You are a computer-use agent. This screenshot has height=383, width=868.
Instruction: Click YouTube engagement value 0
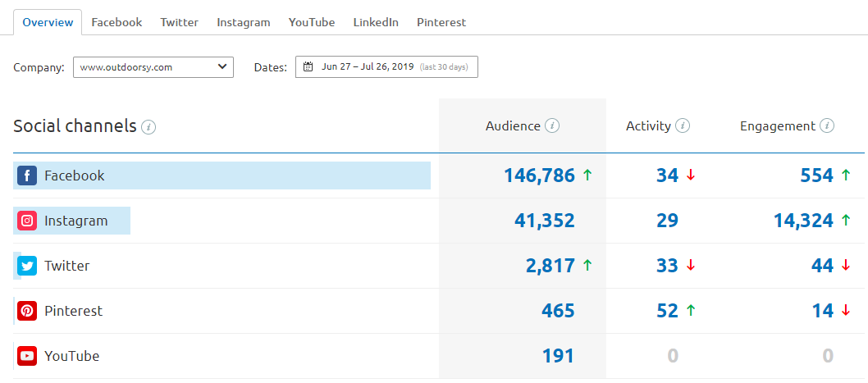point(828,356)
